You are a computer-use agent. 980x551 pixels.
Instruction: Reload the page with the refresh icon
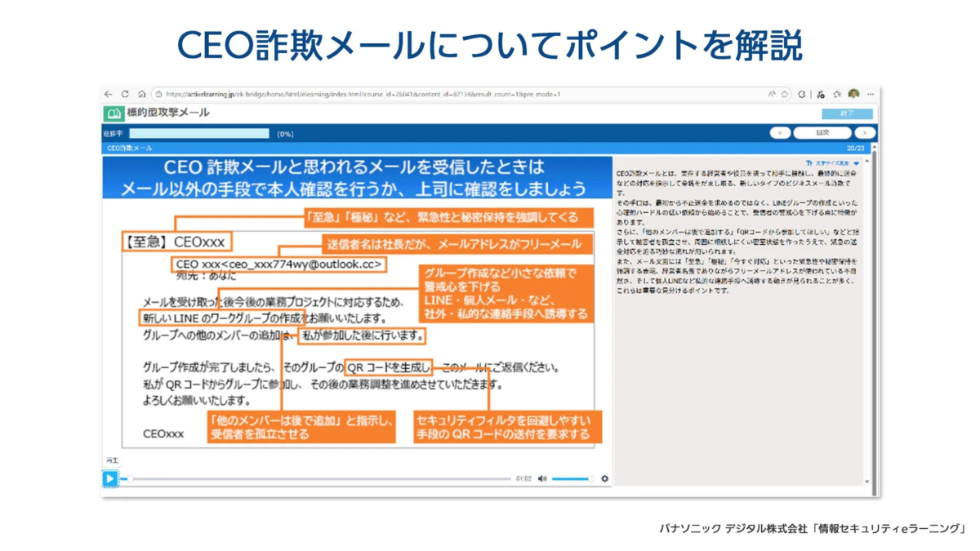tap(125, 94)
